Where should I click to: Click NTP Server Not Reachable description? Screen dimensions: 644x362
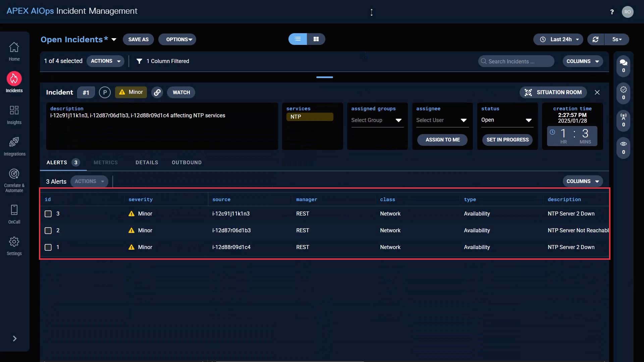[x=578, y=231]
